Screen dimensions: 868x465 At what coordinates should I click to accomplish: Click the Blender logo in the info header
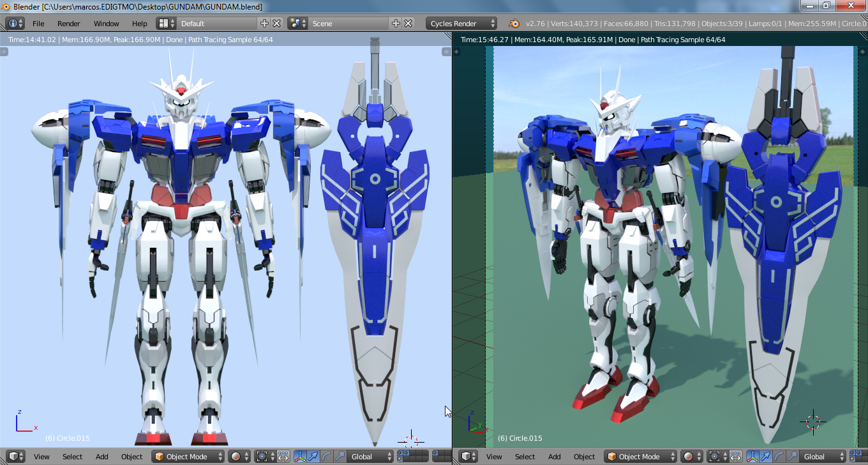514,24
